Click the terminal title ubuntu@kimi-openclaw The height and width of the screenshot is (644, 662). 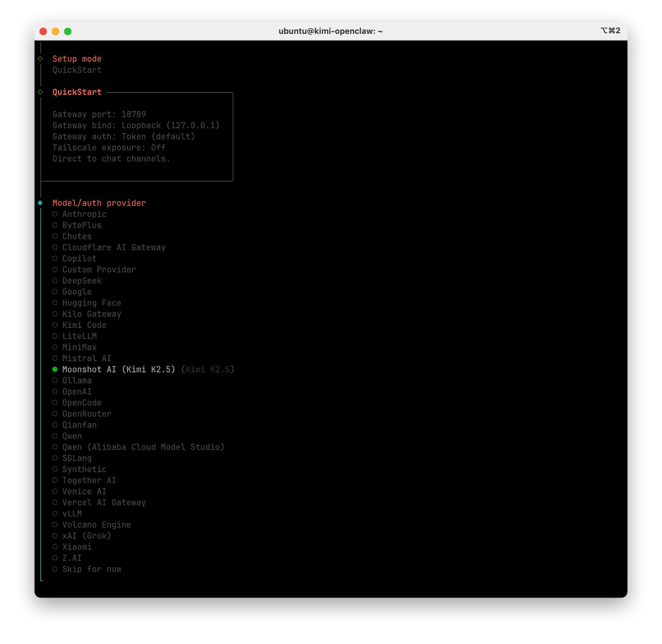pyautogui.click(x=330, y=31)
